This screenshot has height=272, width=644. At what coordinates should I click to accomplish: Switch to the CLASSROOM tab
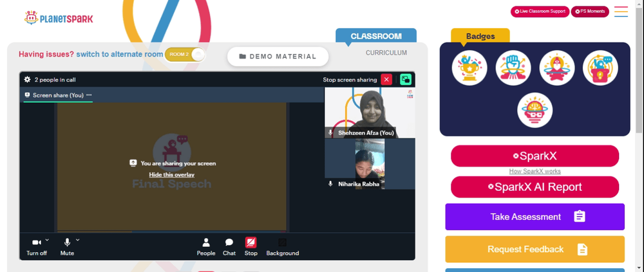376,36
